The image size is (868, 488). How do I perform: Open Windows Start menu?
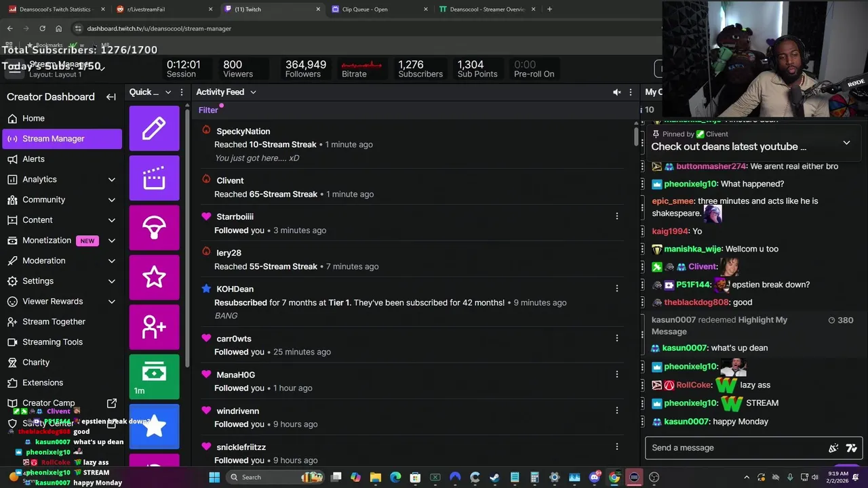pyautogui.click(x=214, y=477)
